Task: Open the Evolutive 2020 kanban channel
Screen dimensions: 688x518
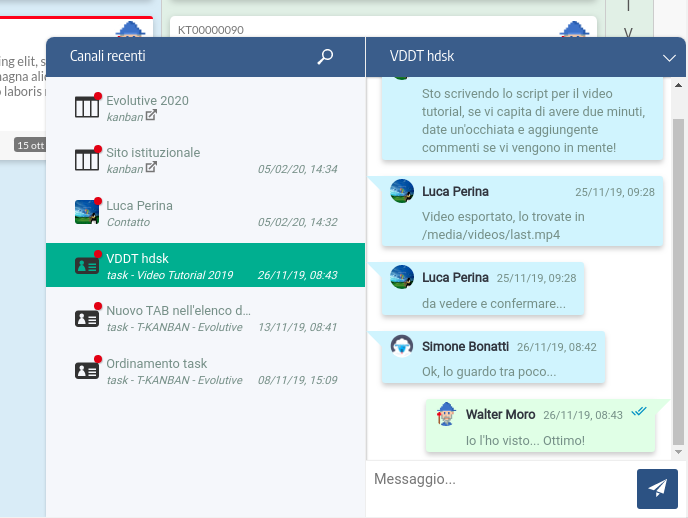Action: 147,101
